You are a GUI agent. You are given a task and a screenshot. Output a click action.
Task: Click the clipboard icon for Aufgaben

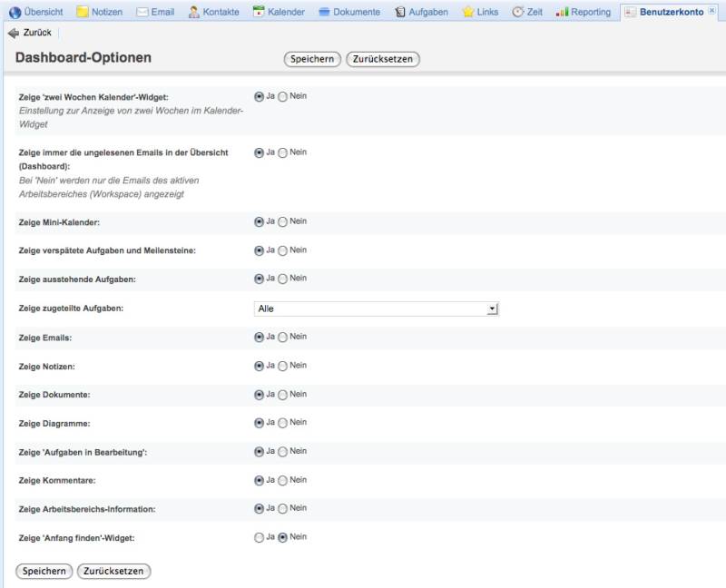(400, 12)
